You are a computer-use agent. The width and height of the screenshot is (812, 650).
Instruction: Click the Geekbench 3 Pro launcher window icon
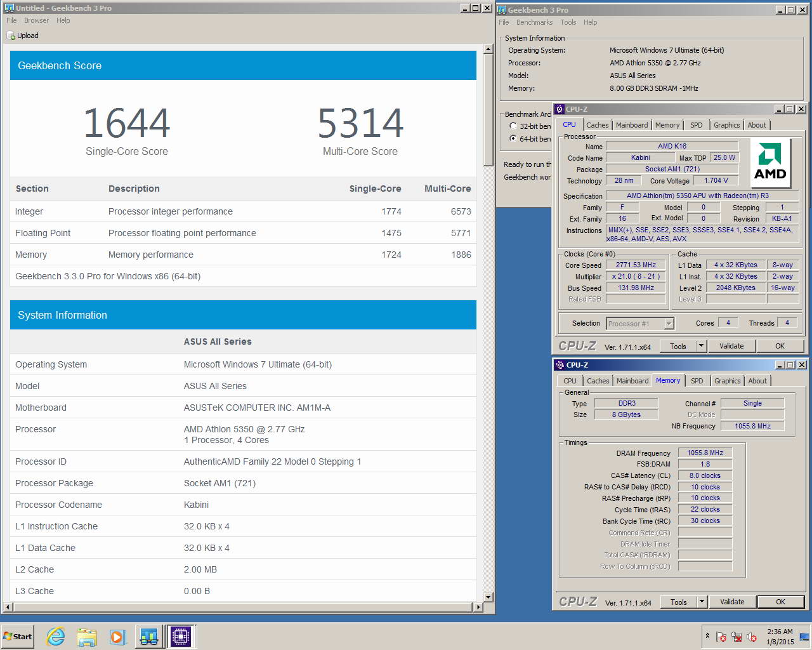502,10
